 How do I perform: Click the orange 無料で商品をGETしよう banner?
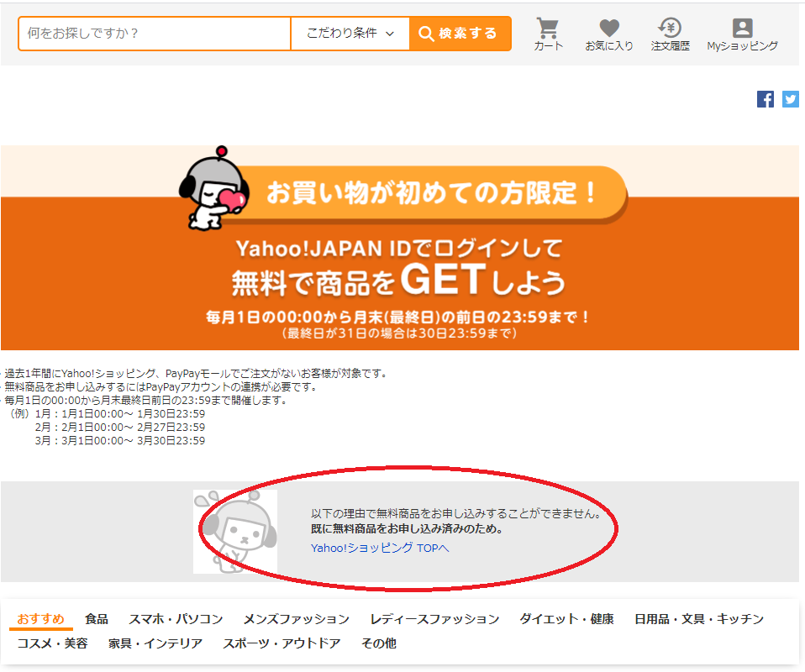[x=399, y=248]
